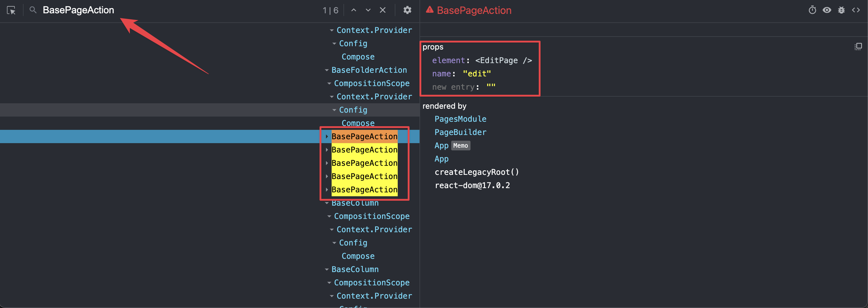Expand the selected BasePageAction node

pyautogui.click(x=327, y=136)
